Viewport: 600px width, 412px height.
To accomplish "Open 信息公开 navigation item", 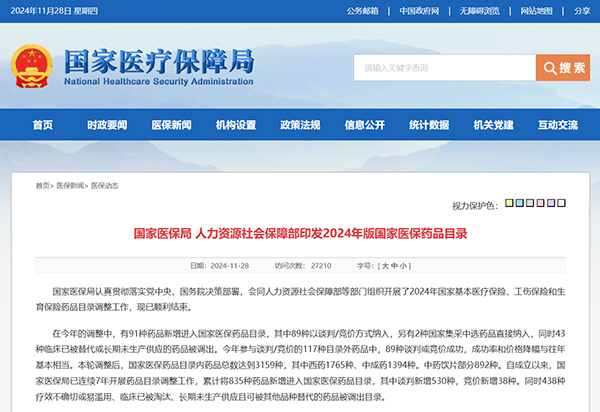I will tap(365, 125).
